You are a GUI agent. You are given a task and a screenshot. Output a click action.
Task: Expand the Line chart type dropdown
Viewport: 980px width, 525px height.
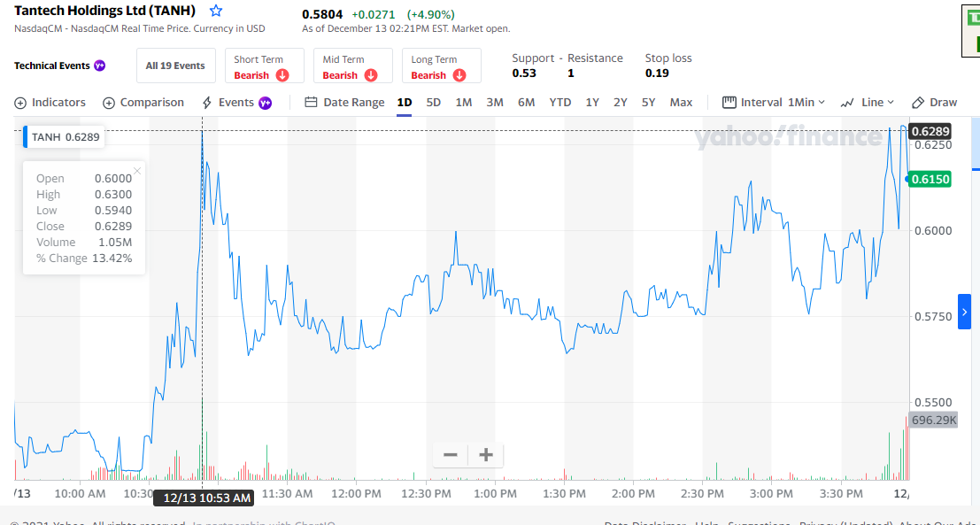tap(868, 103)
